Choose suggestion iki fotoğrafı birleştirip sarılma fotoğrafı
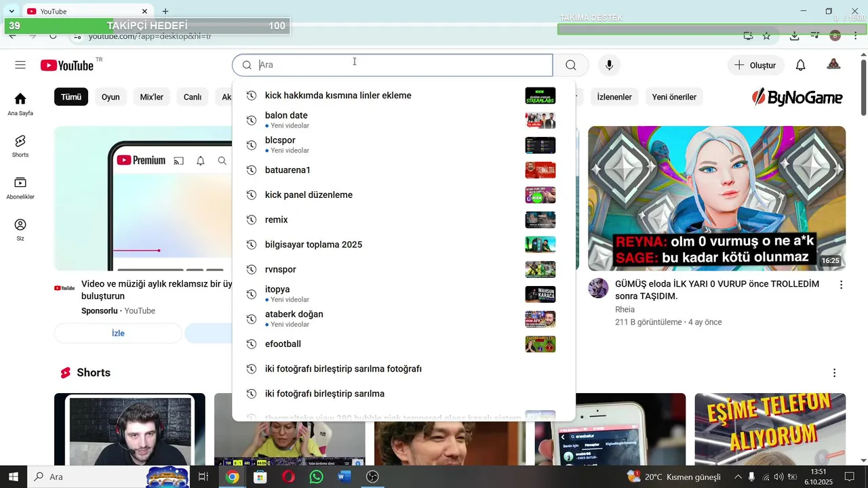This screenshot has width=868, height=488. coord(403,369)
